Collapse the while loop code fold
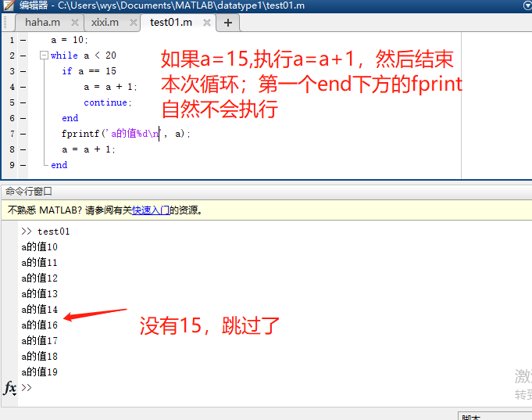The width and height of the screenshot is (532, 420). click(44, 55)
